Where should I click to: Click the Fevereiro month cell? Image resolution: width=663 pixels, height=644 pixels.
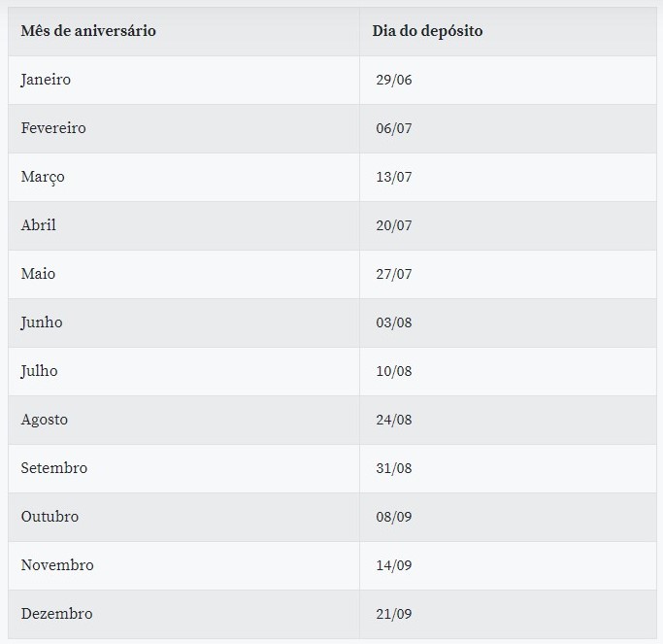pos(53,128)
